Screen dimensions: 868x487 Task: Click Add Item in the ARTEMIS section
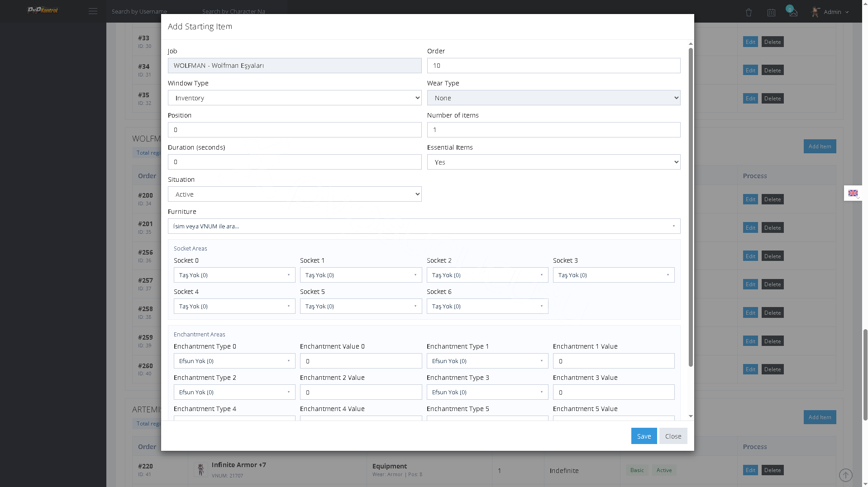[820, 417]
